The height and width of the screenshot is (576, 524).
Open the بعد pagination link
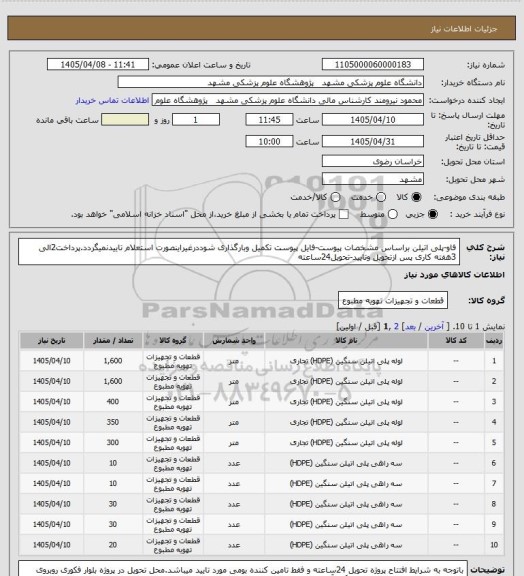[x=410, y=327]
